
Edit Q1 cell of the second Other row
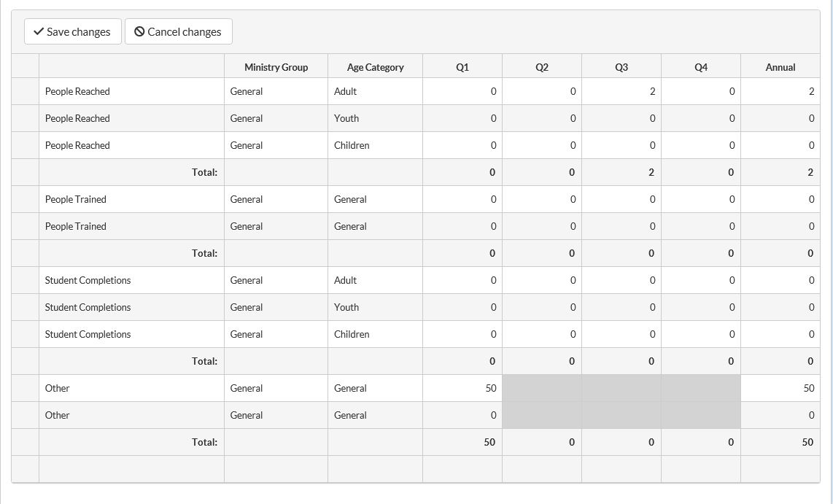[x=462, y=415]
